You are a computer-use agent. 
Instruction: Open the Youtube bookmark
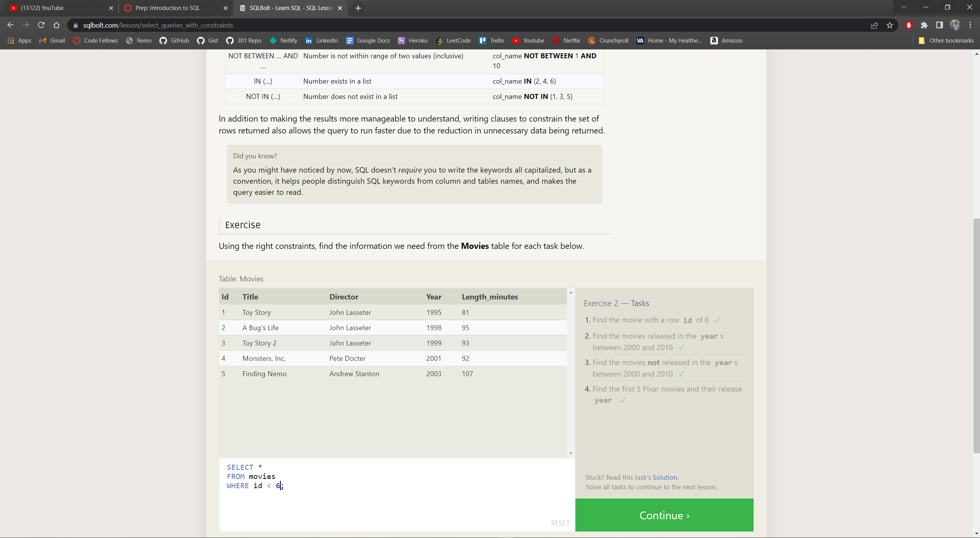tap(528, 41)
